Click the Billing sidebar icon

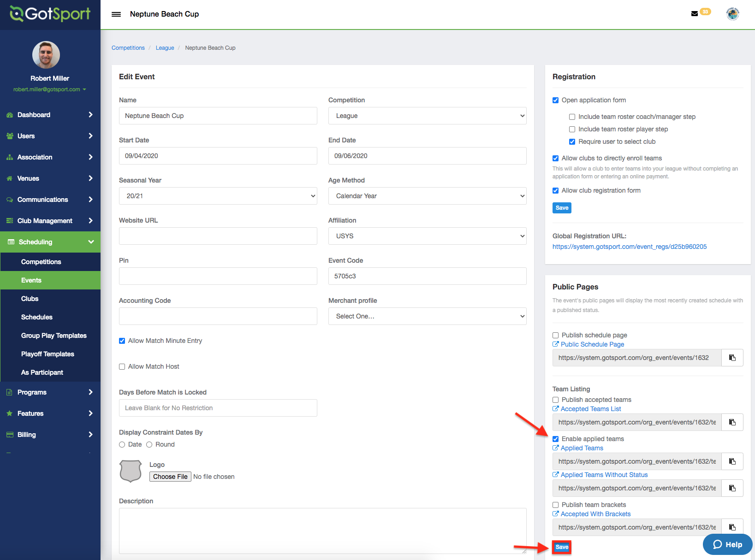pyautogui.click(x=10, y=435)
